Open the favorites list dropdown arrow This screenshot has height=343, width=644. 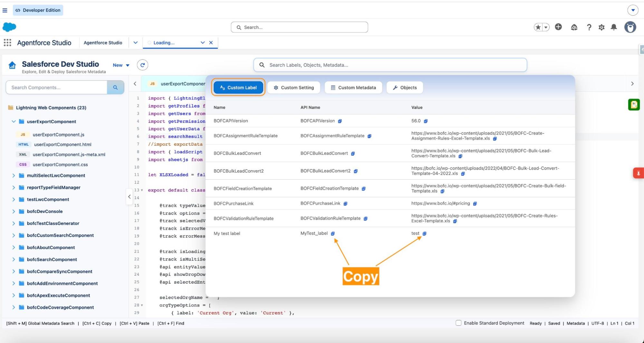(546, 27)
